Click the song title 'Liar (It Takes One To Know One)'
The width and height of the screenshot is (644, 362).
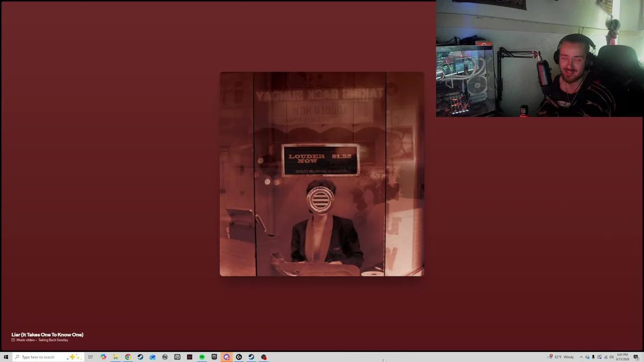47,334
